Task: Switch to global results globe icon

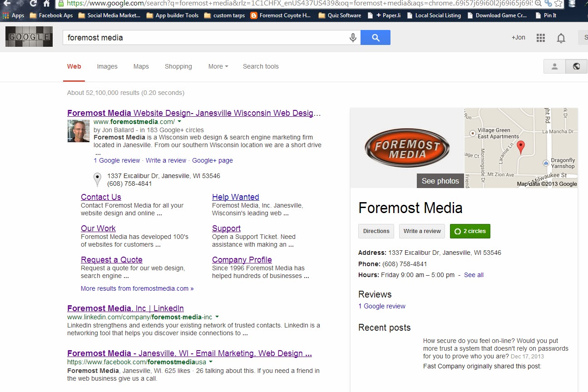Action: tap(576, 66)
